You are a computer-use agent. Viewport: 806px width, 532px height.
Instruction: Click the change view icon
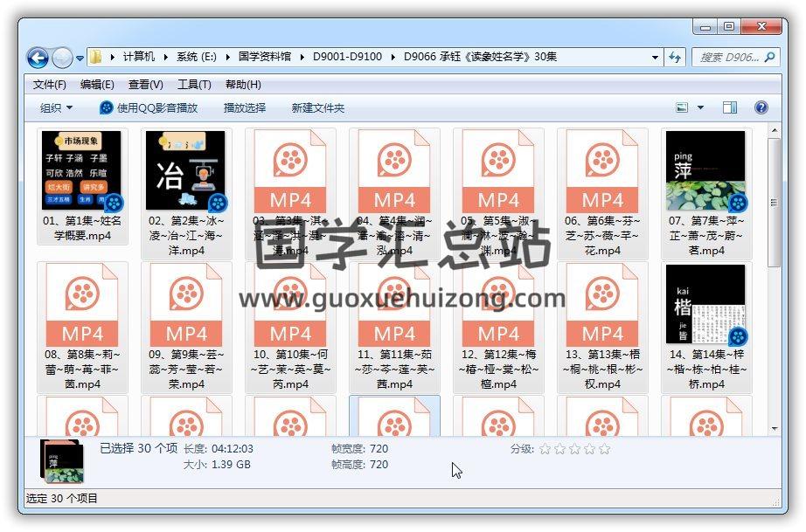683,108
